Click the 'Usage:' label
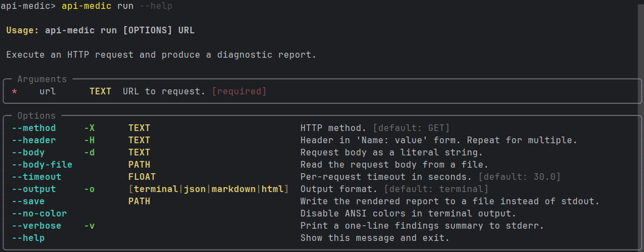 coord(23,31)
